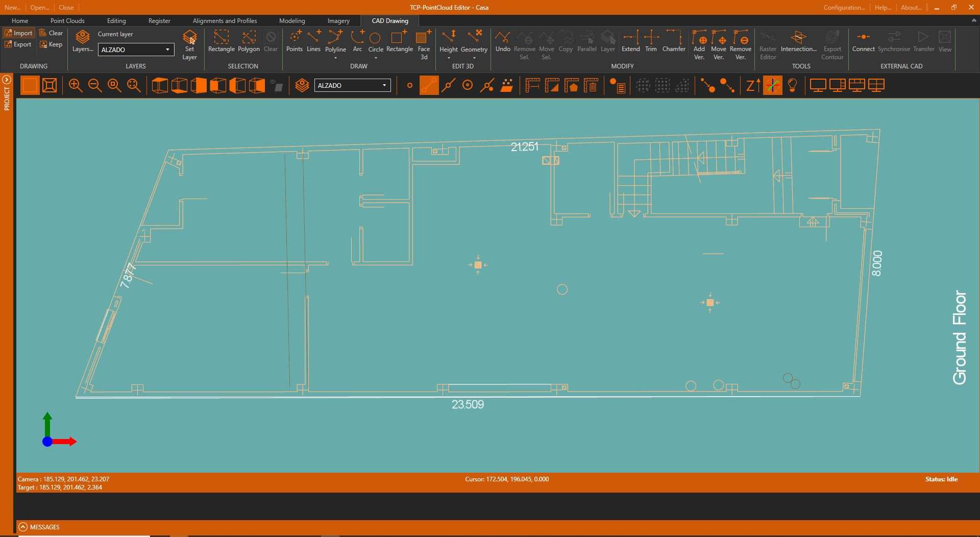Viewport: 980px width, 537px height.
Task: Click the zoom in magnifier icon
Action: [76, 86]
